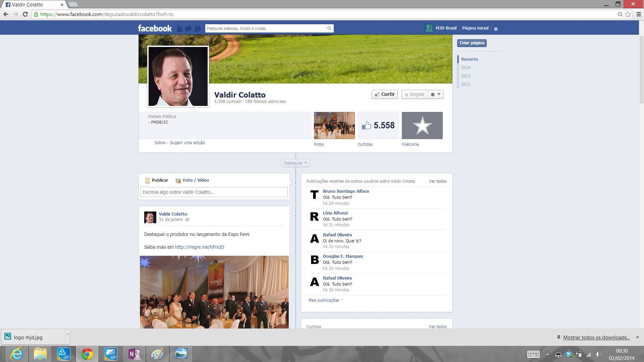Image resolution: width=644 pixels, height=362 pixels.
Task: Show hidden tray icons arrow
Action: [547, 354]
